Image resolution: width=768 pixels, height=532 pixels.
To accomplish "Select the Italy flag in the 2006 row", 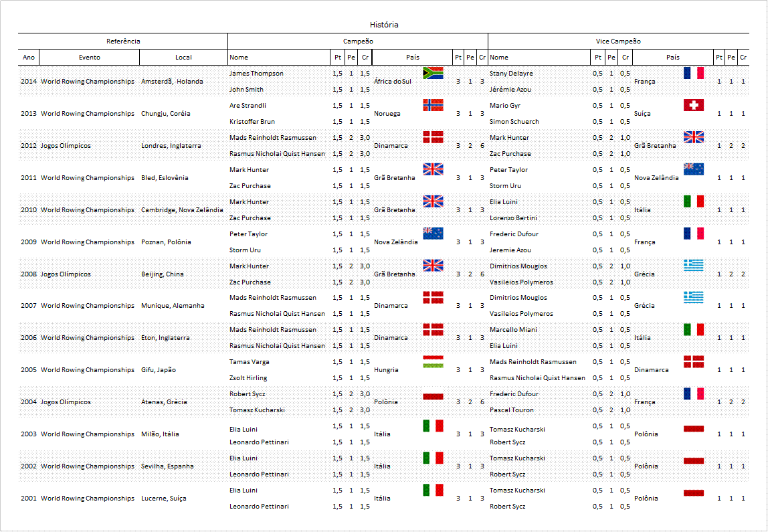I will [694, 330].
